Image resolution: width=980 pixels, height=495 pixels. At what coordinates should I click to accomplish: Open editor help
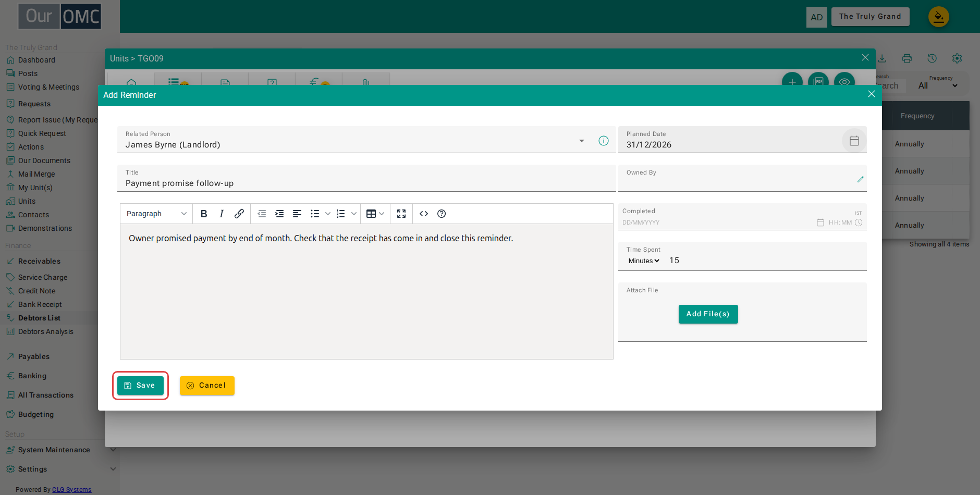(442, 214)
